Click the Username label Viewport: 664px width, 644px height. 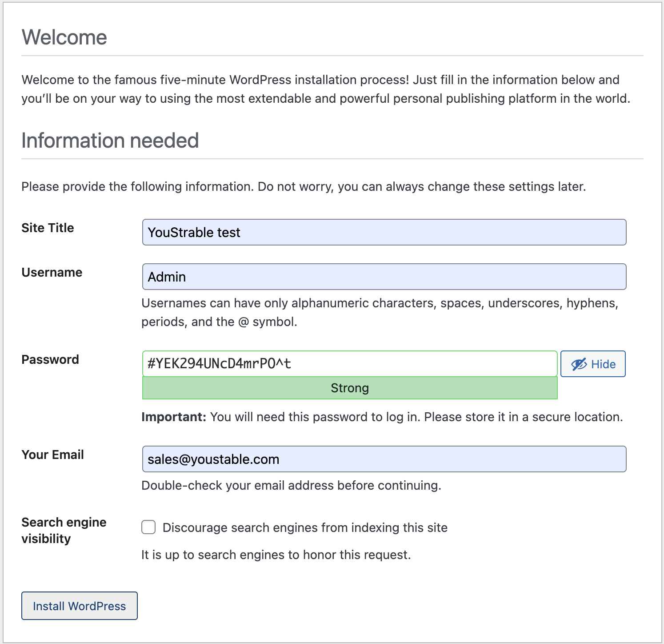coord(52,272)
